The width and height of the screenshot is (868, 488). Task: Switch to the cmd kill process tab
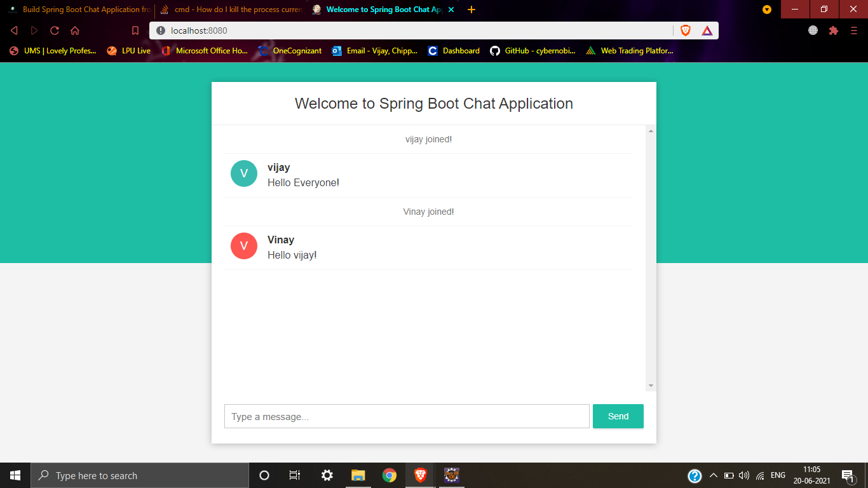pyautogui.click(x=231, y=10)
